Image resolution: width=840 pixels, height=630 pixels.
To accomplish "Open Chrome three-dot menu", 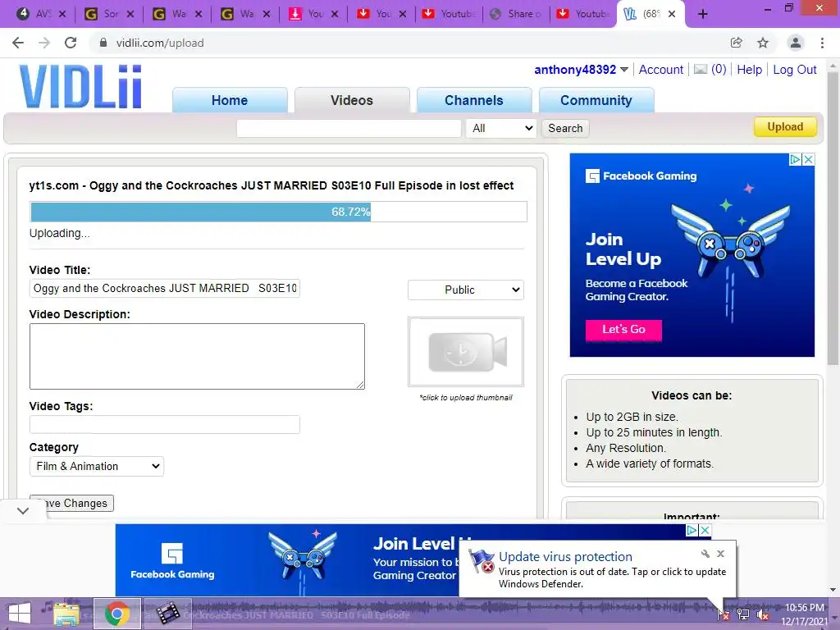I will [822, 43].
